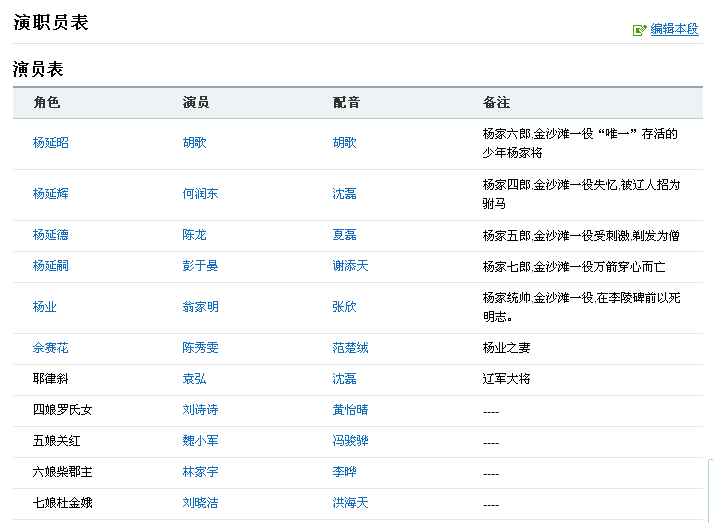The height and width of the screenshot is (523, 713).
Task: Click the edit pencil icon beside 编辑本段
Action: pos(640,30)
